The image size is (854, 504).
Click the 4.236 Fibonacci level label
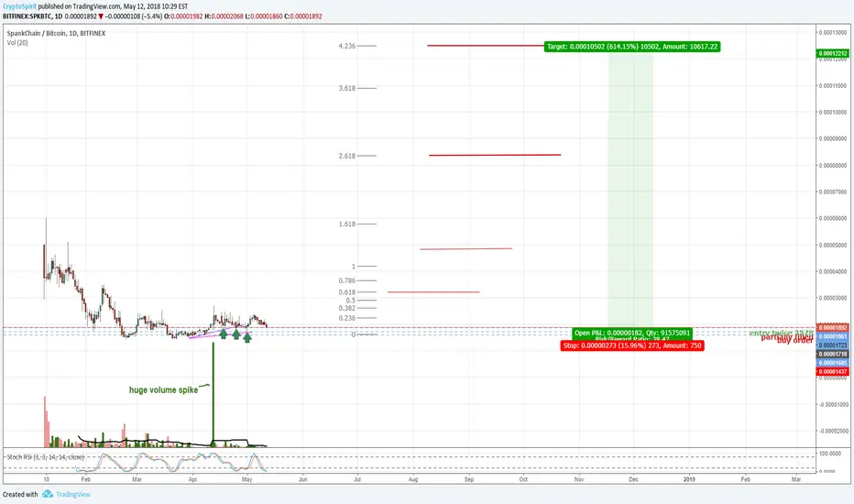coord(347,46)
